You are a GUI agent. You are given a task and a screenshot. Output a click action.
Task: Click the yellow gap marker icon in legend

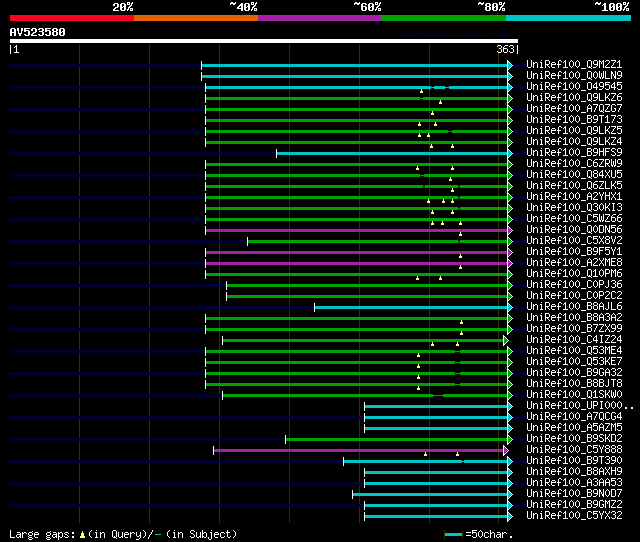pyautogui.click(x=82, y=534)
